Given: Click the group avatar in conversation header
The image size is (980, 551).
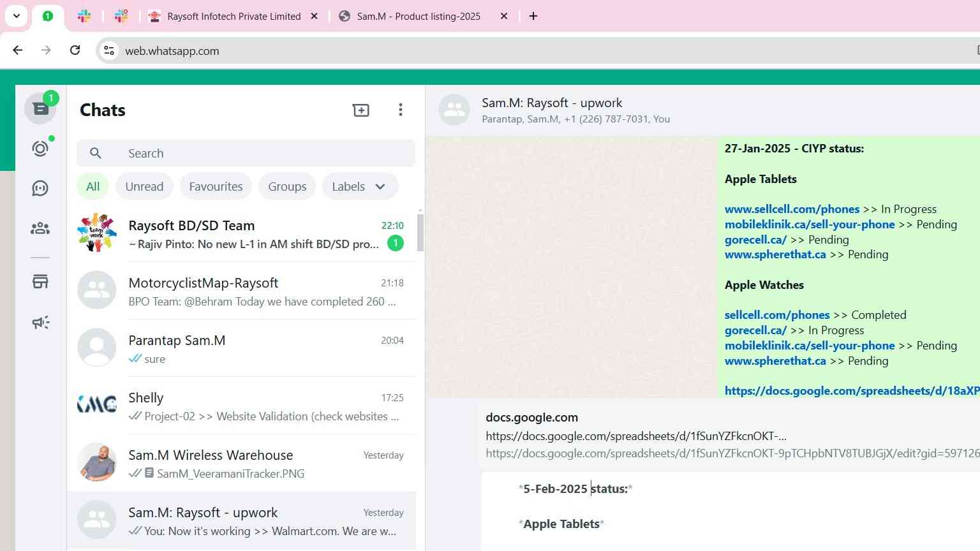Looking at the screenshot, I should coord(454,110).
